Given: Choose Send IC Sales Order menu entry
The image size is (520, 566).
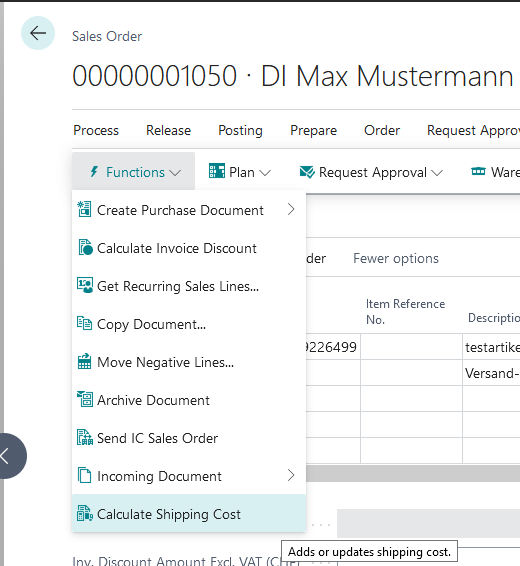Looking at the screenshot, I should click(x=189, y=438).
